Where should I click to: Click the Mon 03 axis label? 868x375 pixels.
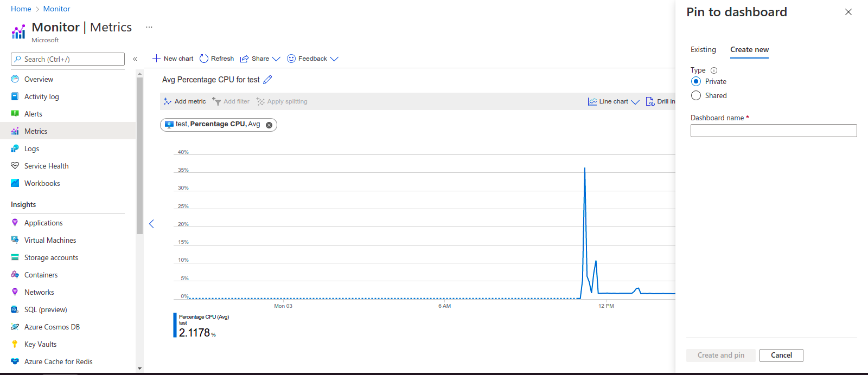283,306
